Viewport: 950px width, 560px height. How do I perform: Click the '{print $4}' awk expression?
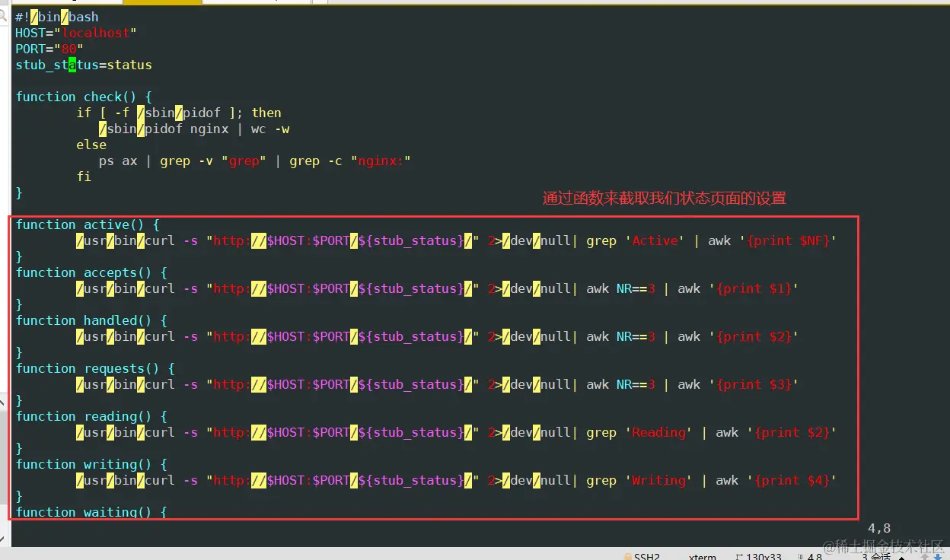coord(792,480)
